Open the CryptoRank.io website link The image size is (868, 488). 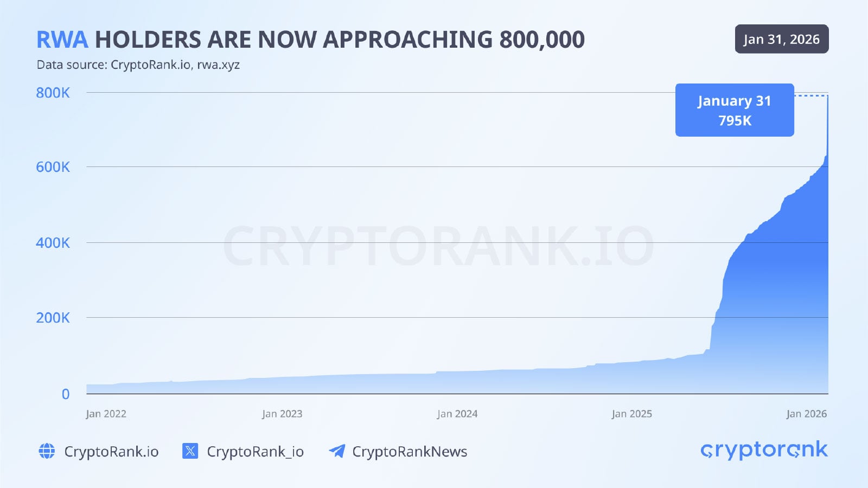click(111, 452)
